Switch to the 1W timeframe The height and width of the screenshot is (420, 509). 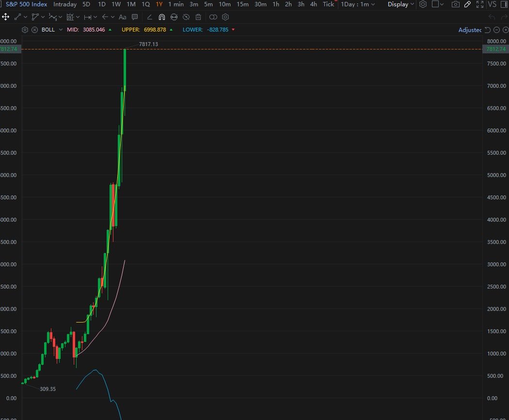tap(116, 4)
